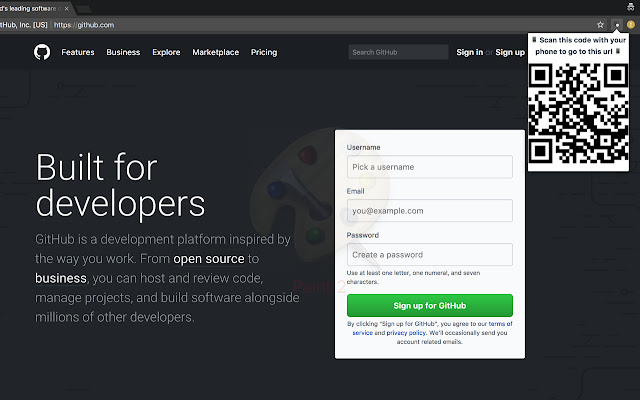Click the GitHub Octocat logo
The width and height of the screenshot is (640, 400).
(x=42, y=52)
